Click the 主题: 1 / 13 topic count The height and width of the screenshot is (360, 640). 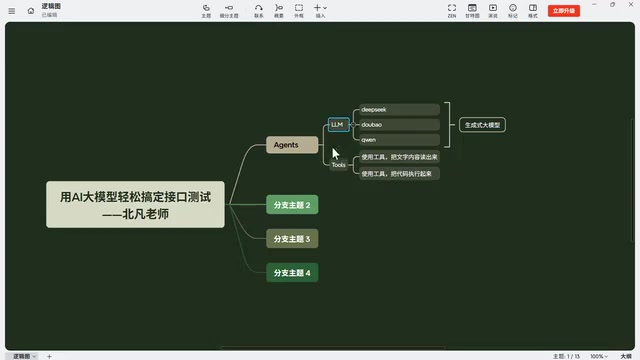(566, 356)
